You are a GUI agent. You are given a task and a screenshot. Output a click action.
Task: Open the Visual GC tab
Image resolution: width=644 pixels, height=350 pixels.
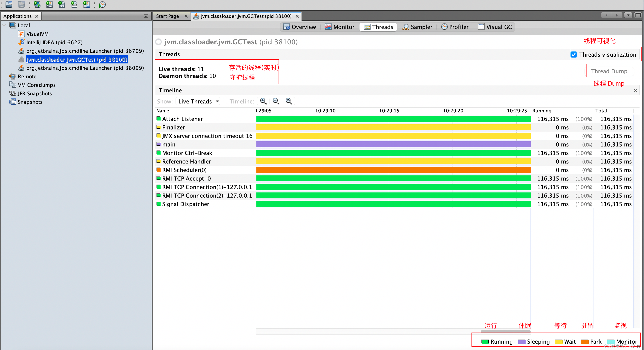(x=495, y=27)
